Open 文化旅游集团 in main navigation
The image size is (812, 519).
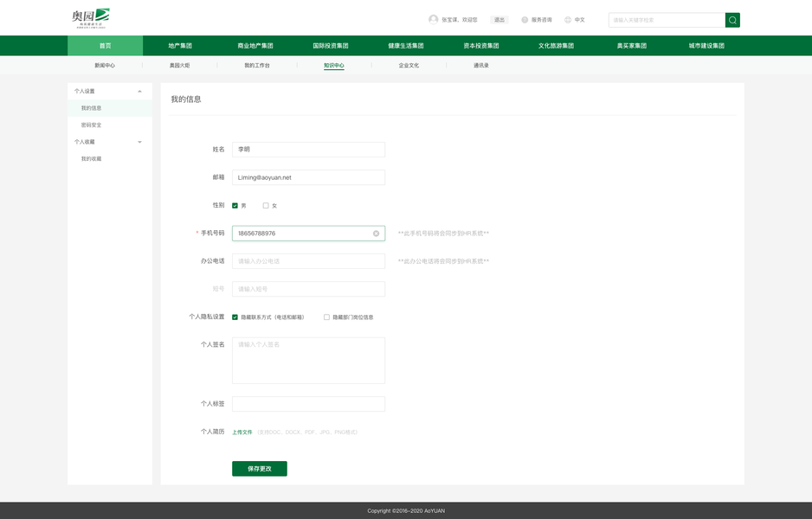coord(556,46)
